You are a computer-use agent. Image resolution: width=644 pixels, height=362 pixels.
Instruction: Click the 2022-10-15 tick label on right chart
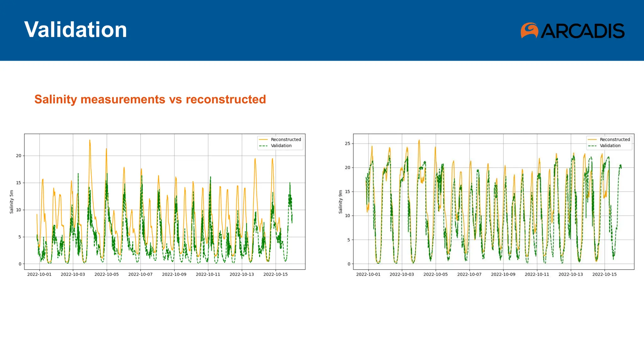605,274
